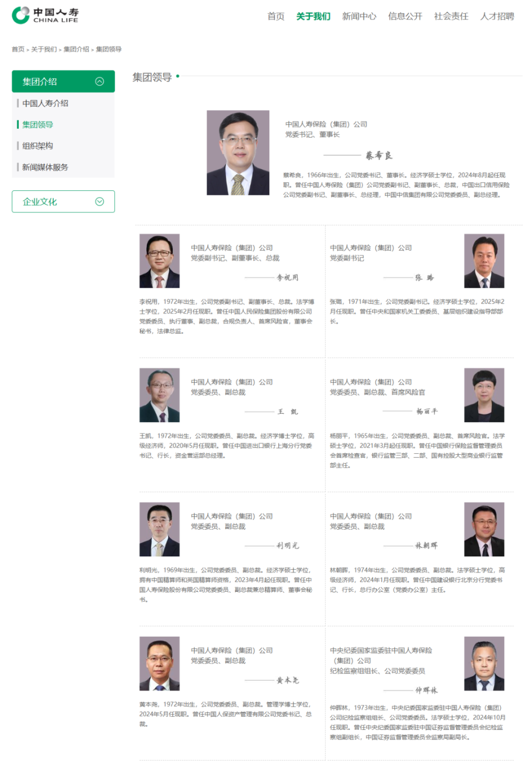Click the portrait photo of 黄本尧
The image size is (532, 761).
[x=160, y=663]
